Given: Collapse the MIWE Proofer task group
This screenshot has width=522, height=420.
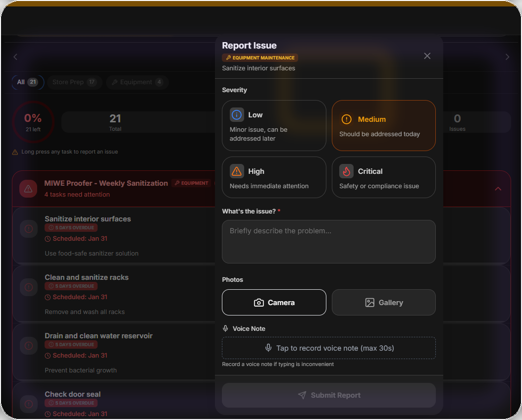Looking at the screenshot, I should click(x=498, y=188).
